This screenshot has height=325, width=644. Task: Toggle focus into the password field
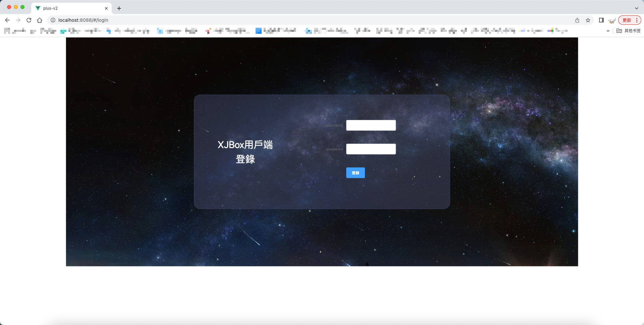[x=371, y=149]
